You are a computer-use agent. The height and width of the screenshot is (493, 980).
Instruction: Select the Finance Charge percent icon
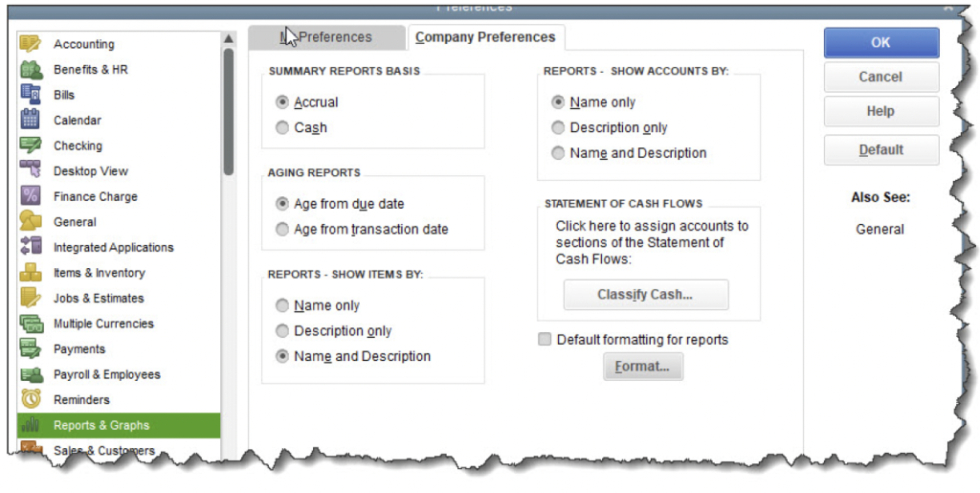click(x=31, y=196)
